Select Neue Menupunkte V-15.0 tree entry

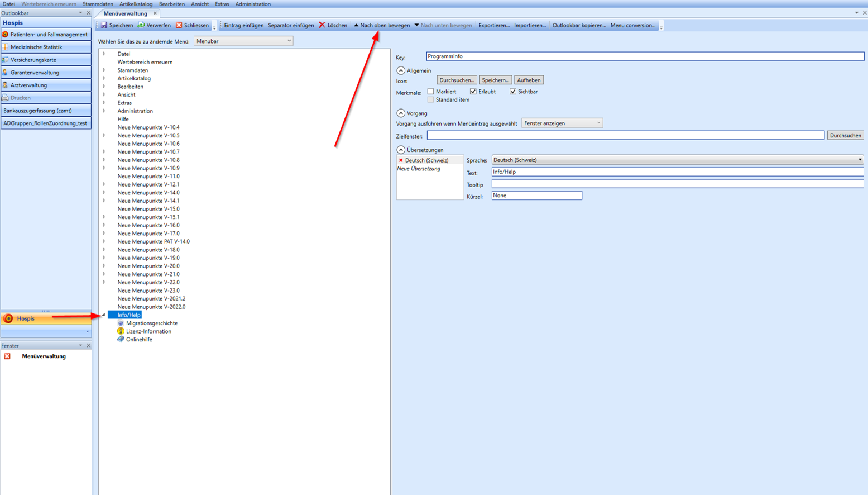point(148,209)
